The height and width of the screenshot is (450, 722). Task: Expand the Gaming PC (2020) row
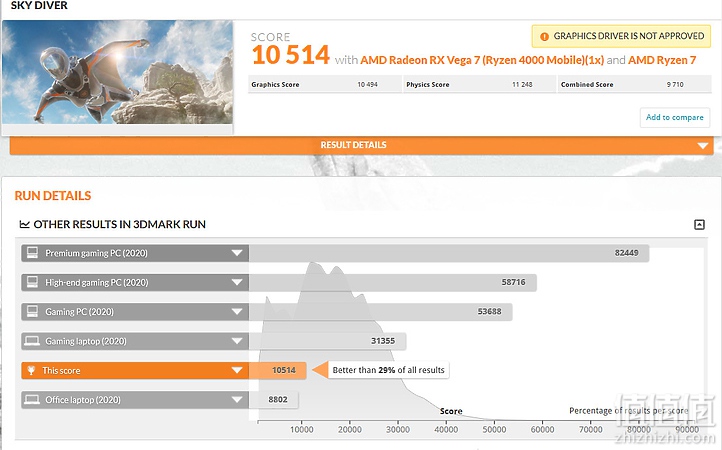click(237, 312)
